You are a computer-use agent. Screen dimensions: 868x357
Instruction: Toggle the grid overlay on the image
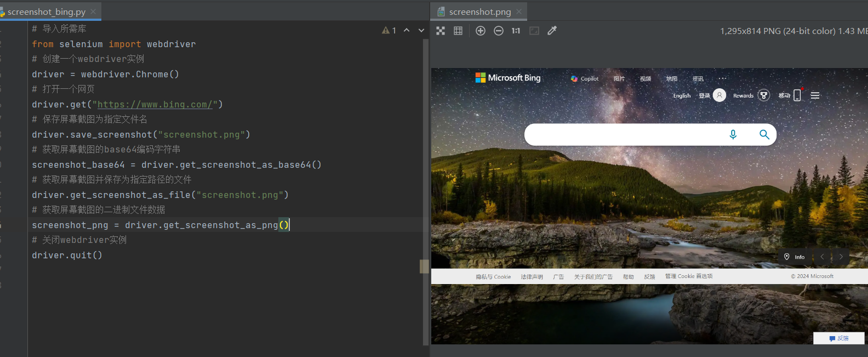(458, 31)
